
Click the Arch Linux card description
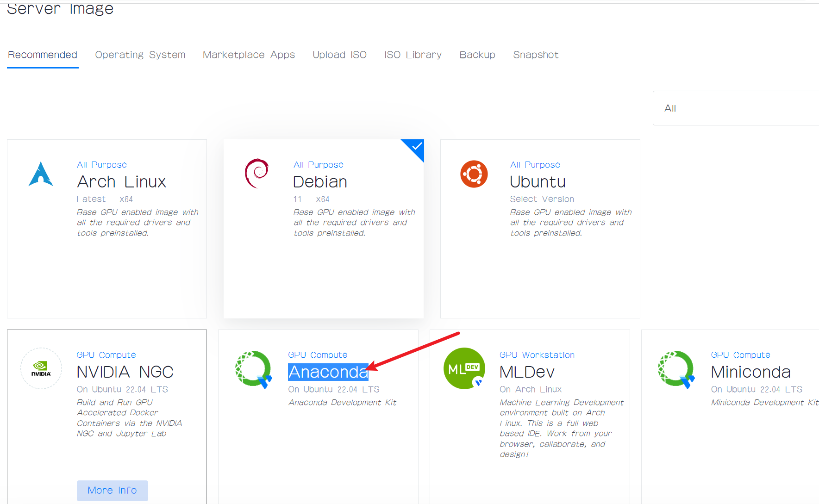point(138,223)
